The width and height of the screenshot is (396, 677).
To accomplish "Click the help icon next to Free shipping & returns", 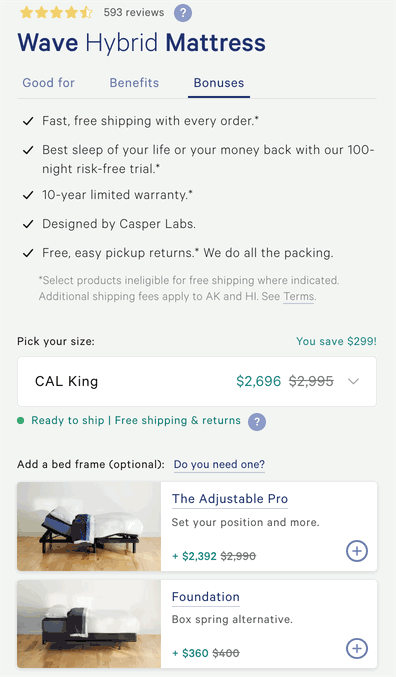I will (x=257, y=422).
